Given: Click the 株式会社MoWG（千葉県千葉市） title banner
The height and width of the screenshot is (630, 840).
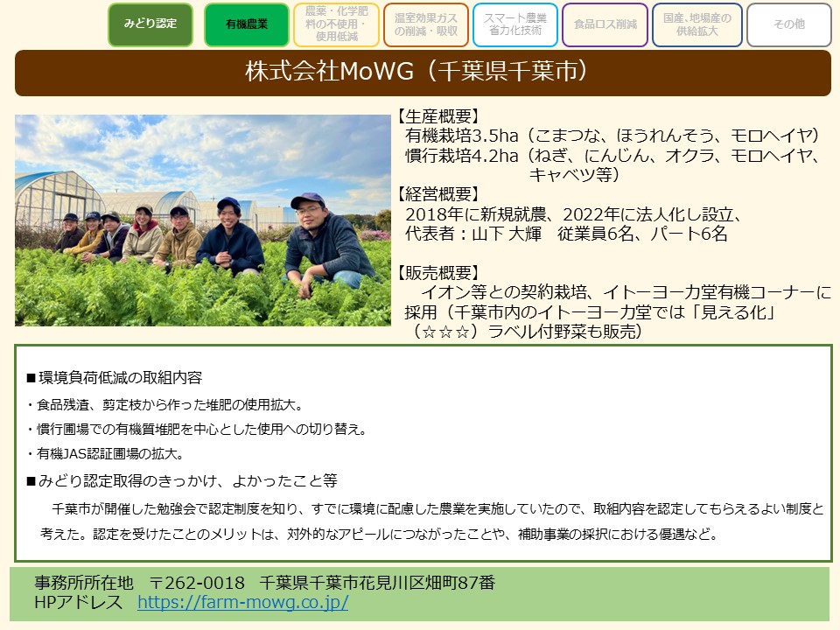Looking at the screenshot, I should click(x=423, y=73).
